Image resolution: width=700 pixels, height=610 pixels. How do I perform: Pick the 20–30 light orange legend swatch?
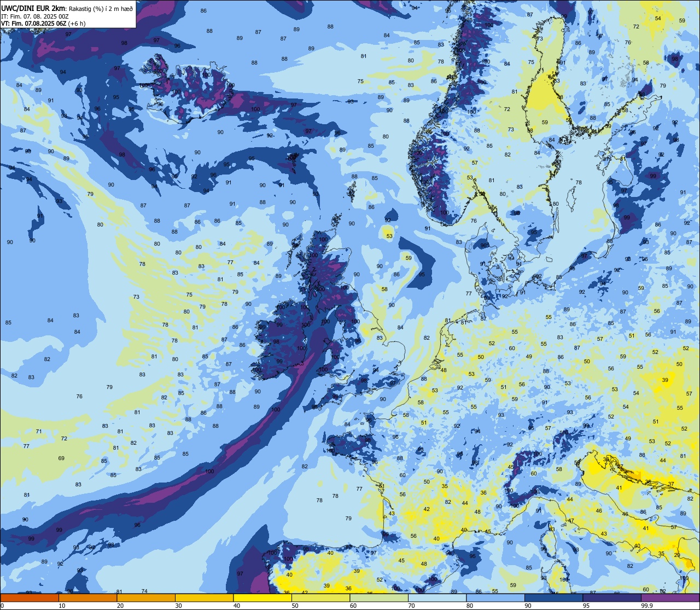click(x=146, y=597)
